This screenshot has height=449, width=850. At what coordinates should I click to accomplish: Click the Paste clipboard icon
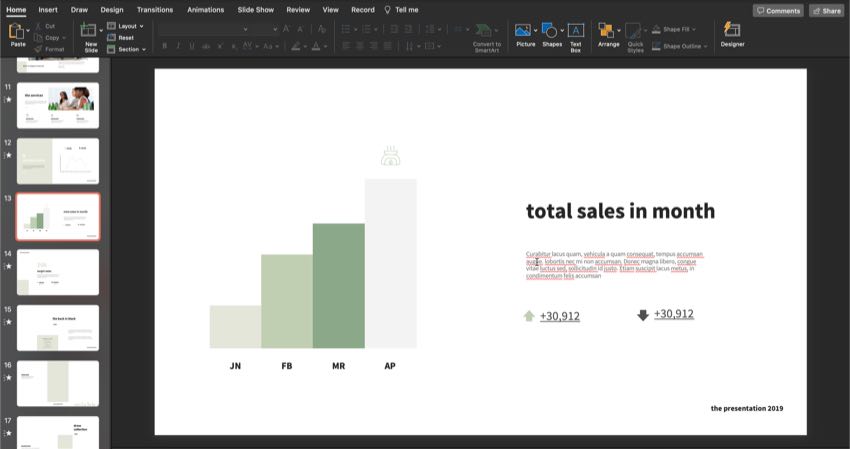click(16, 31)
